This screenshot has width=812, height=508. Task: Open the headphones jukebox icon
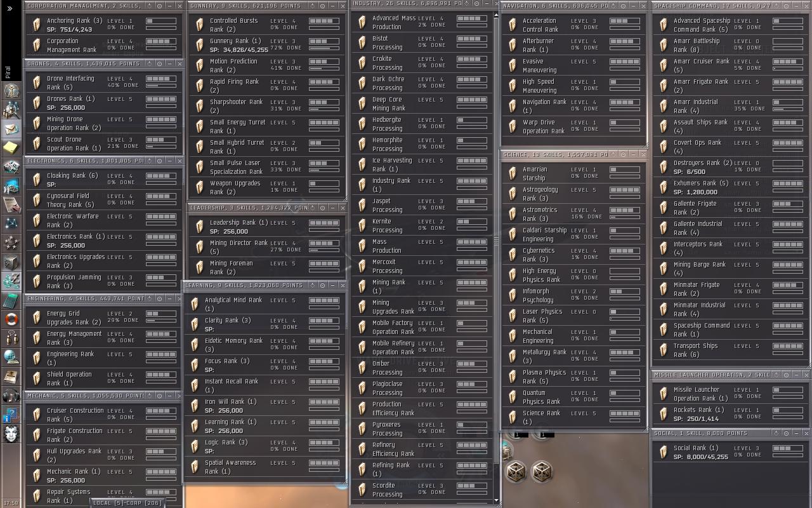click(x=11, y=396)
